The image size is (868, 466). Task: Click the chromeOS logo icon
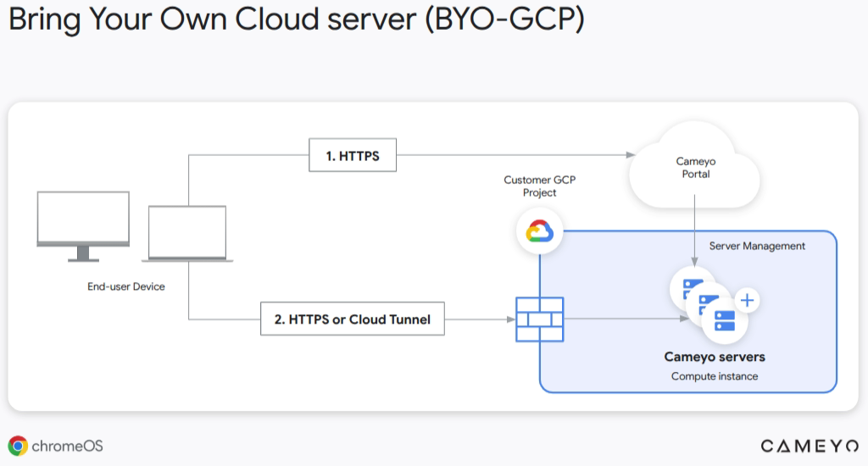pos(18,446)
